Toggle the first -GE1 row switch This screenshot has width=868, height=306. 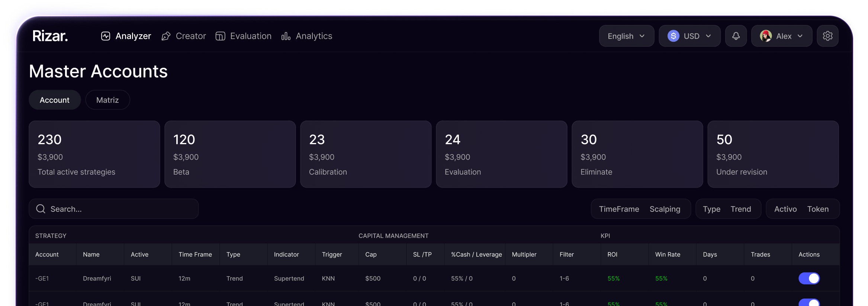pyautogui.click(x=809, y=278)
